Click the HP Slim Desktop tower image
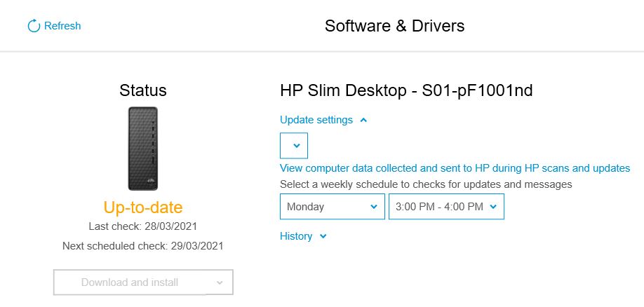Image resolution: width=644 pixels, height=307 pixels. 143,149
